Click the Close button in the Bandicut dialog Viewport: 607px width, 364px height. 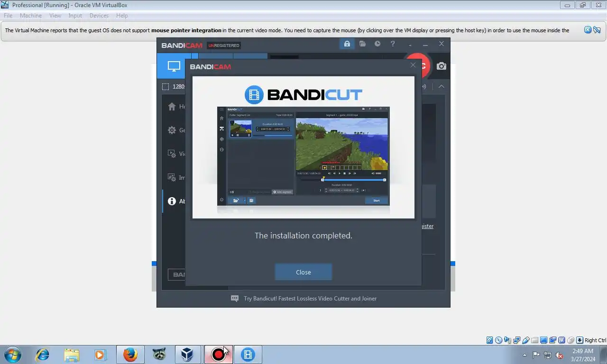303,272
